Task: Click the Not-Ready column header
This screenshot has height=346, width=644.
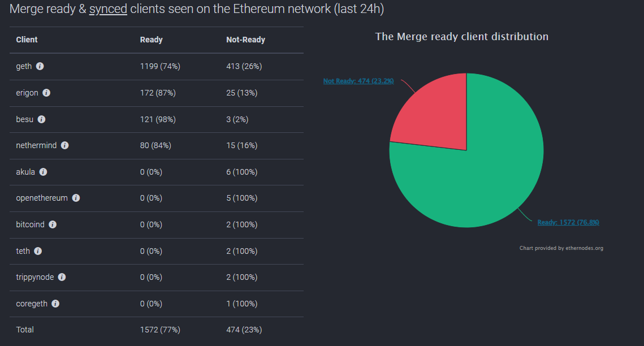Action: pos(245,40)
